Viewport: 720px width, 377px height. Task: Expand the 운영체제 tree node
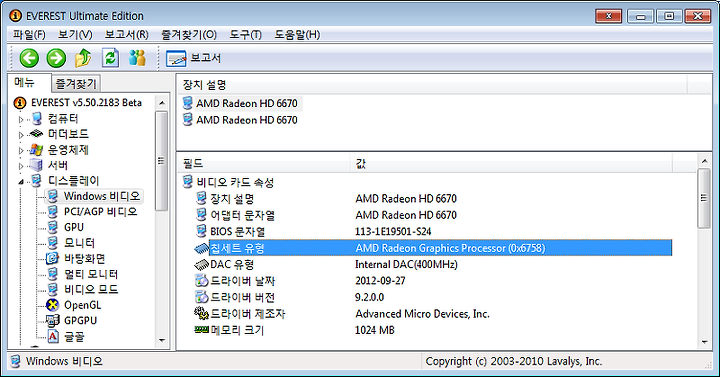[x=21, y=151]
